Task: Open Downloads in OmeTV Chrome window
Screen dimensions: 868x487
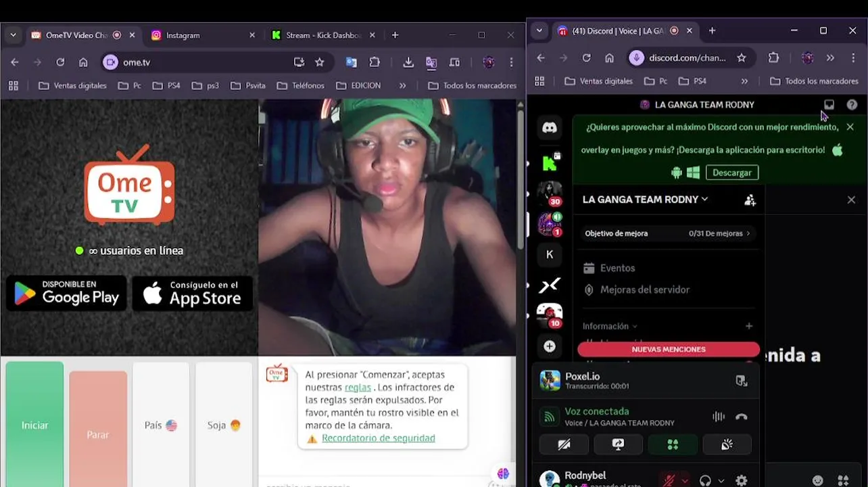Action: [x=408, y=62]
